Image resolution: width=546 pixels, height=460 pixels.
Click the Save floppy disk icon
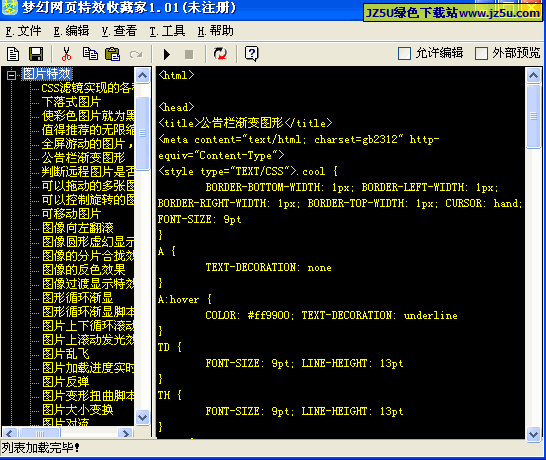(36, 54)
